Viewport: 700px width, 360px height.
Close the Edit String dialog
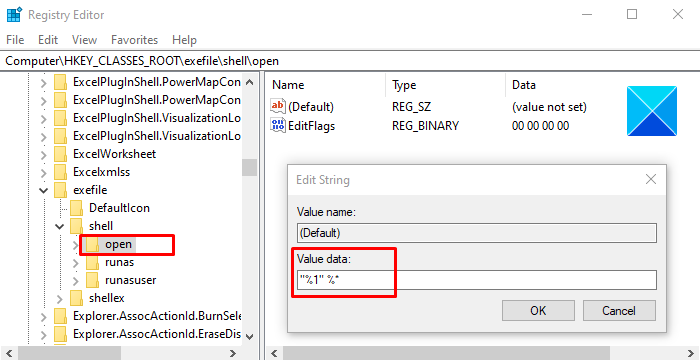[651, 180]
